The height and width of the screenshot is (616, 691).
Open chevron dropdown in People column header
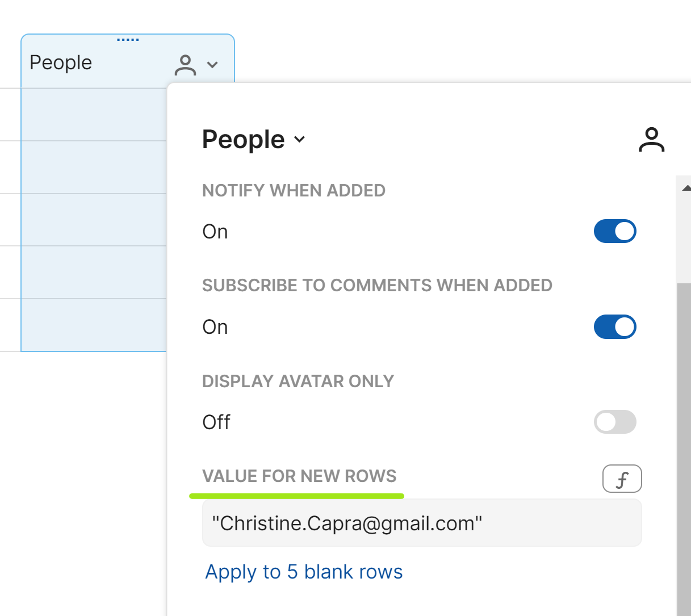(212, 65)
